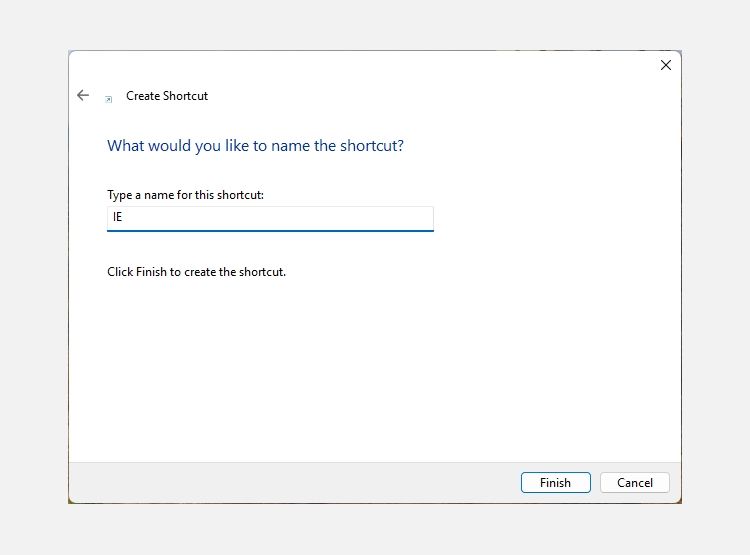Focus the shortcut name input field

pos(270,218)
